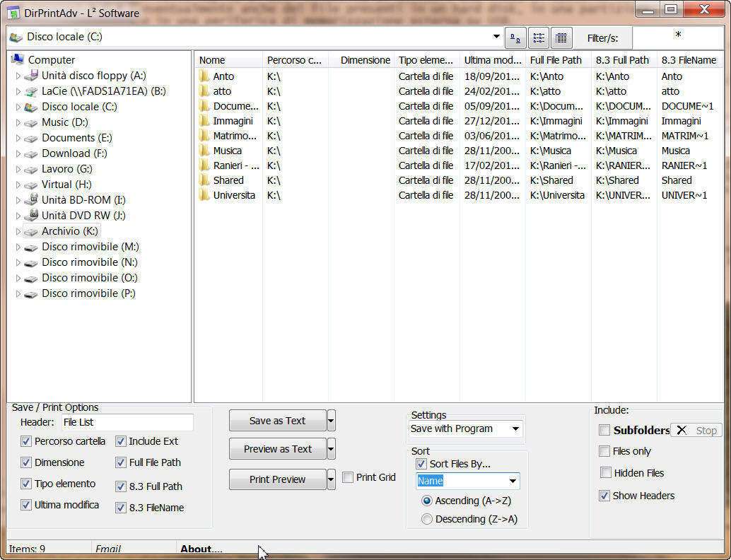Click the floppy drive (A:) icon
The height and width of the screenshot is (560, 731).
31,75
